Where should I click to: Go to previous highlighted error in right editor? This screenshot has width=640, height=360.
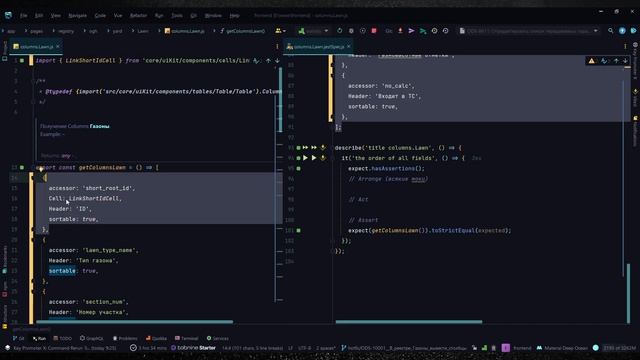[x=616, y=61]
